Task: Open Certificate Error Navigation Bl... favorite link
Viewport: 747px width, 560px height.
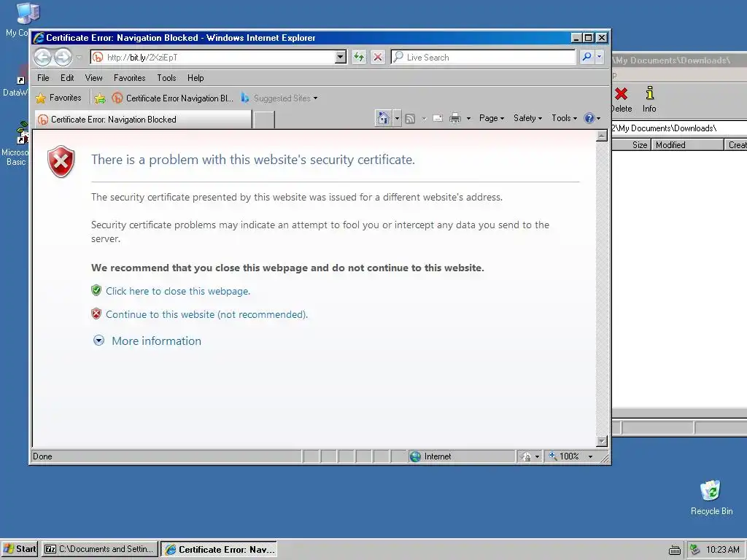Action: pos(172,98)
